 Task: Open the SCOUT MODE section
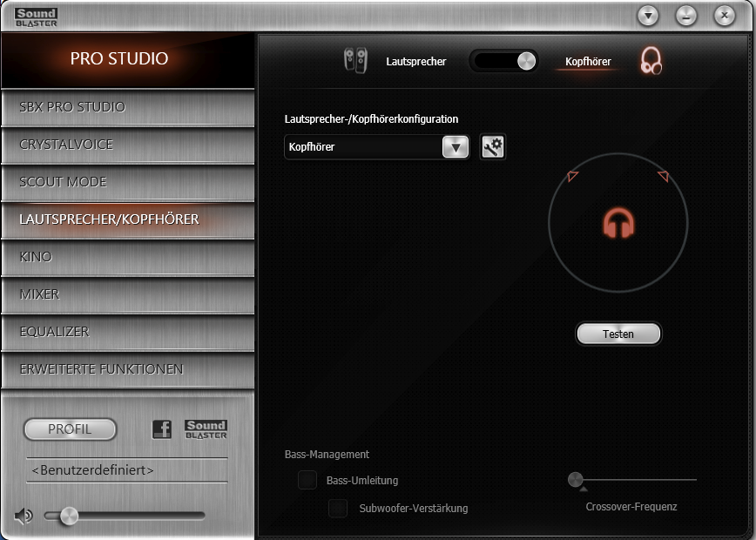128,182
